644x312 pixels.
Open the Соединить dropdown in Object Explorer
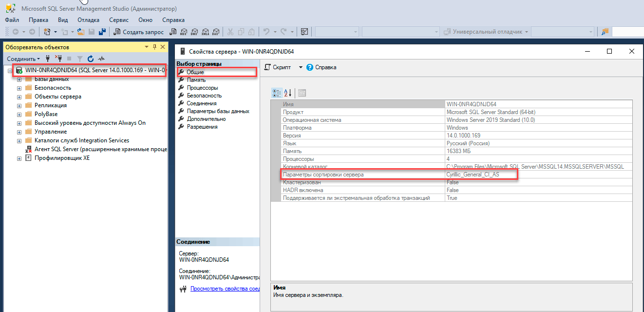pyautogui.click(x=23, y=58)
